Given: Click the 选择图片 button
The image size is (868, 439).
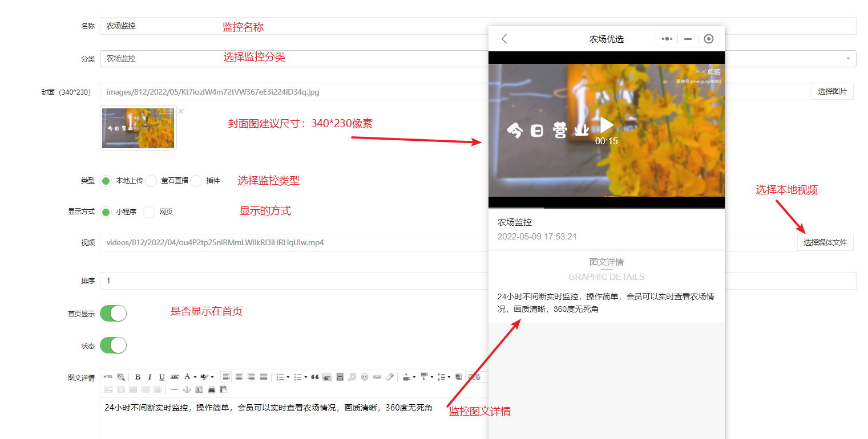Looking at the screenshot, I should click(x=833, y=91).
